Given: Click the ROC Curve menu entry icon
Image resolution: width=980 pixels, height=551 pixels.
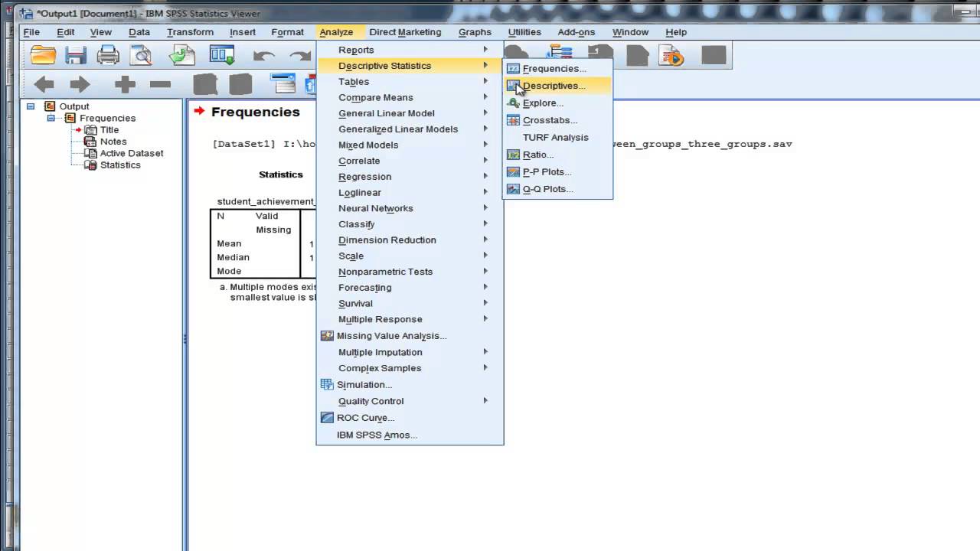Looking at the screenshot, I should pyautogui.click(x=327, y=418).
